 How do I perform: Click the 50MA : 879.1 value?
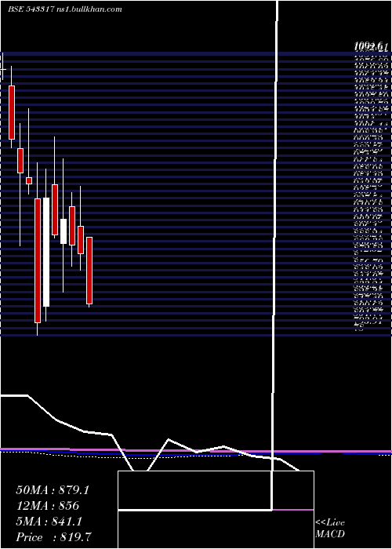[53, 490]
